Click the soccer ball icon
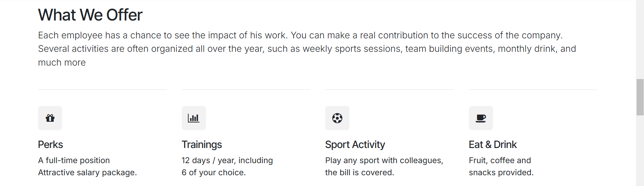The height and width of the screenshot is (186, 644). coord(337,118)
